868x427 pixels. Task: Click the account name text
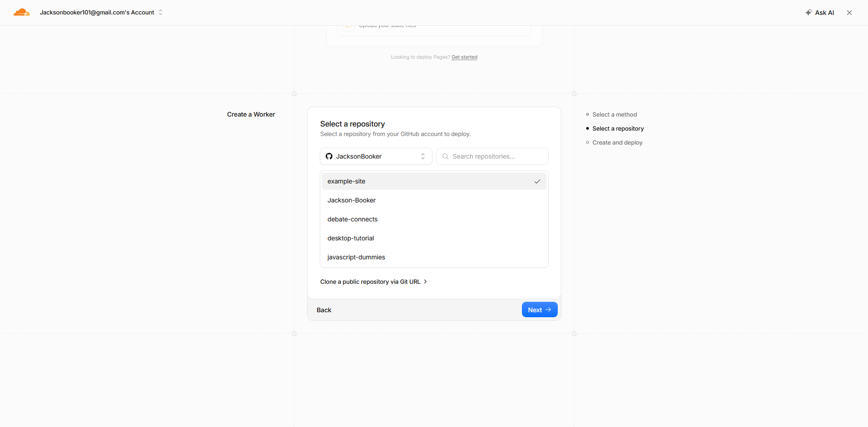tap(97, 13)
